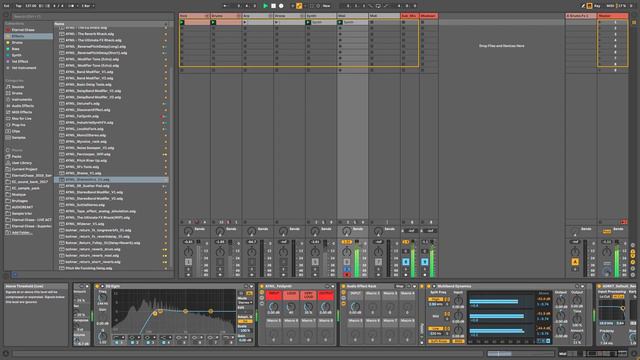Open the 1 Bar quantization menu

click(87, 6)
